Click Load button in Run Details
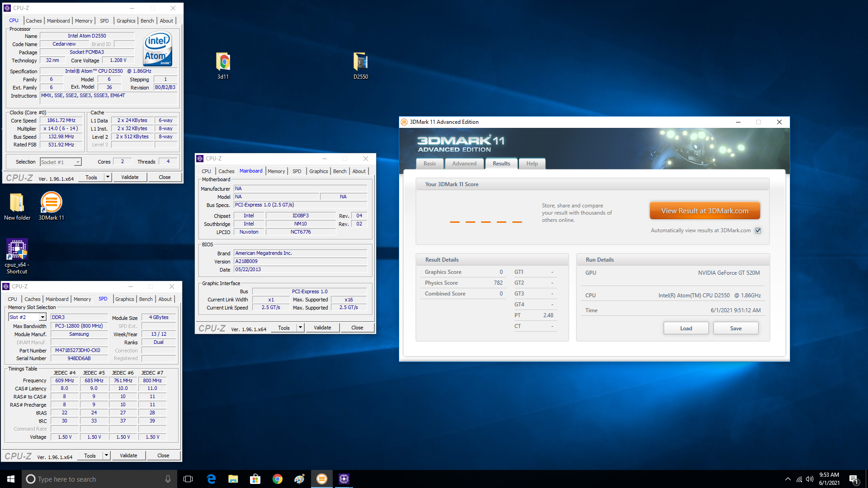868x488 pixels. (686, 328)
